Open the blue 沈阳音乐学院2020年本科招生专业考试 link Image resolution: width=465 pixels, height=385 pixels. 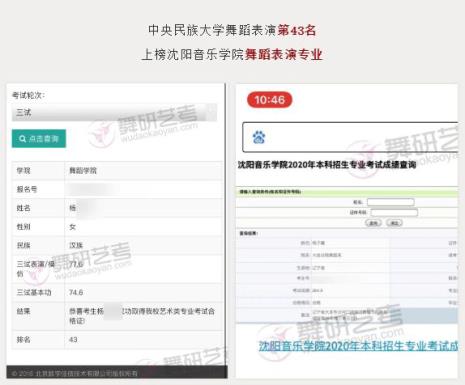[358, 346]
